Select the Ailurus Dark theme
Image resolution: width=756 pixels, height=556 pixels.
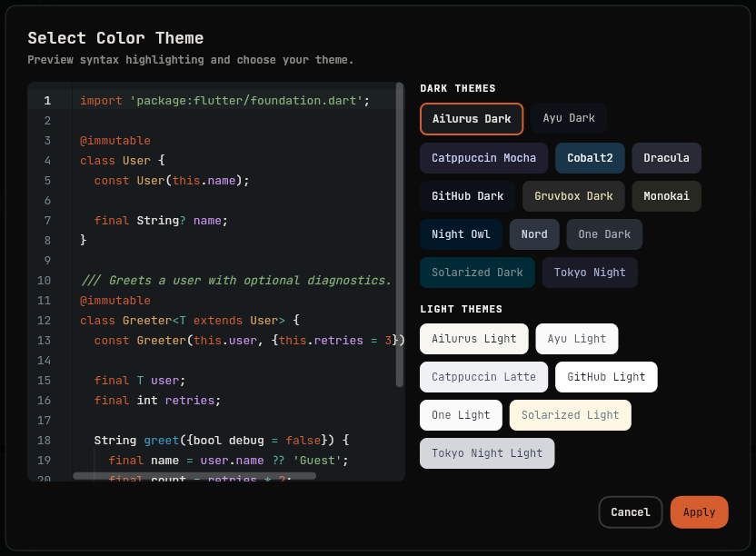[472, 119]
